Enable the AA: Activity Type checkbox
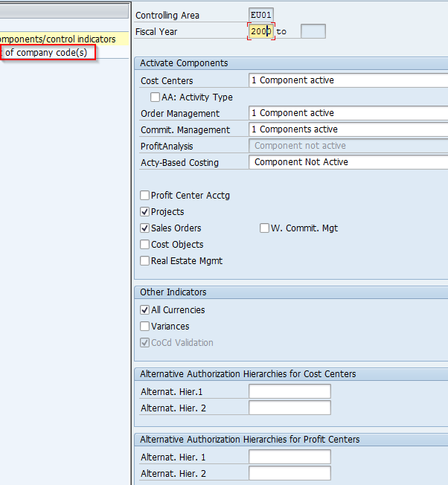 click(155, 97)
